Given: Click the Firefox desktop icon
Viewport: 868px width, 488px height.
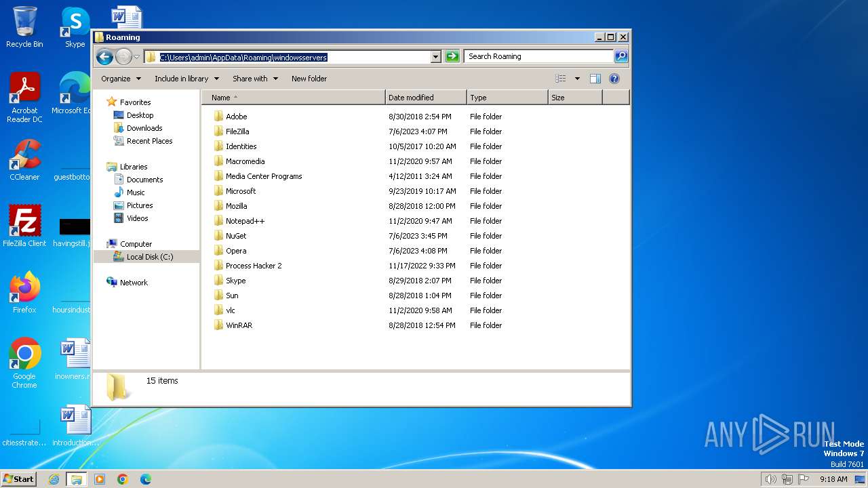Looking at the screenshot, I should pos(24,293).
